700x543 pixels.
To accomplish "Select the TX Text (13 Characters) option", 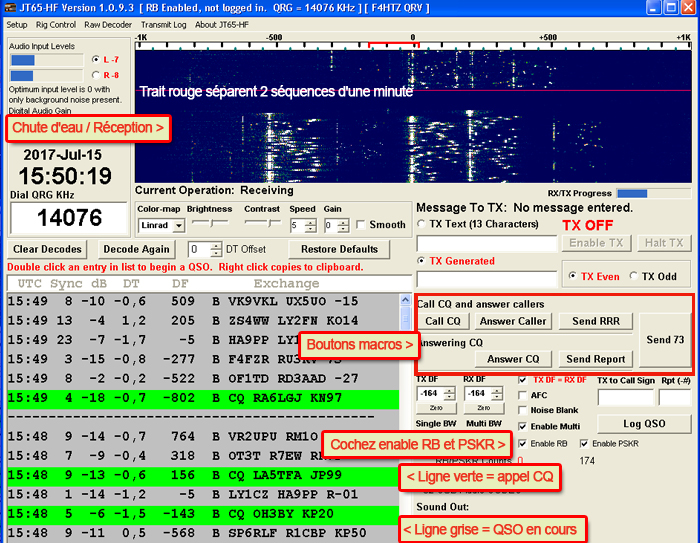I will (421, 224).
